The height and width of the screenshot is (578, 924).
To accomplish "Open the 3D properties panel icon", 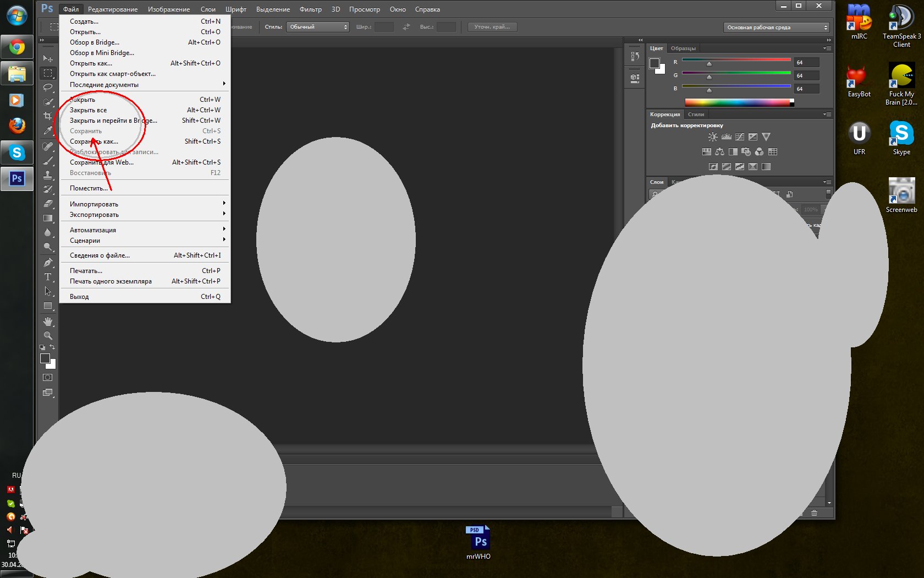I will [x=635, y=78].
